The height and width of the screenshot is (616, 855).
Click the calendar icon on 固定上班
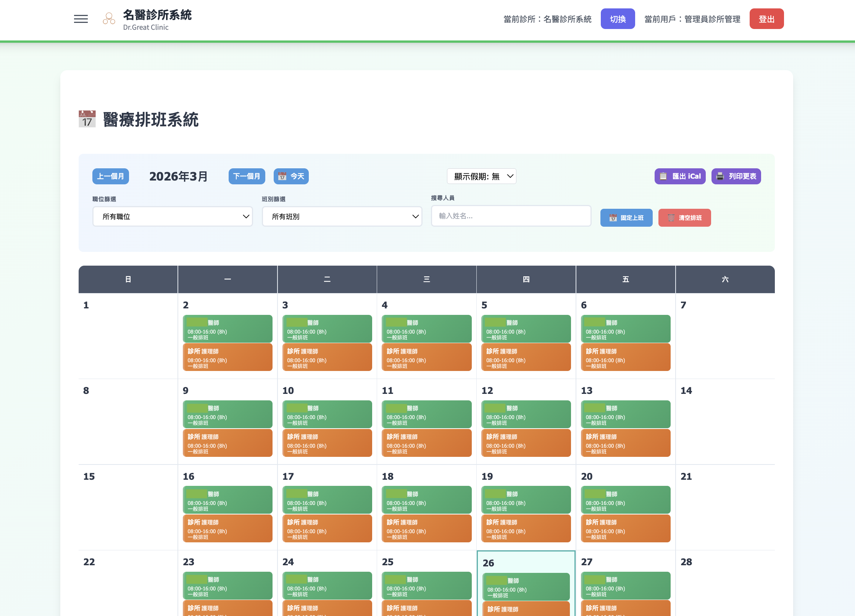coord(613,218)
